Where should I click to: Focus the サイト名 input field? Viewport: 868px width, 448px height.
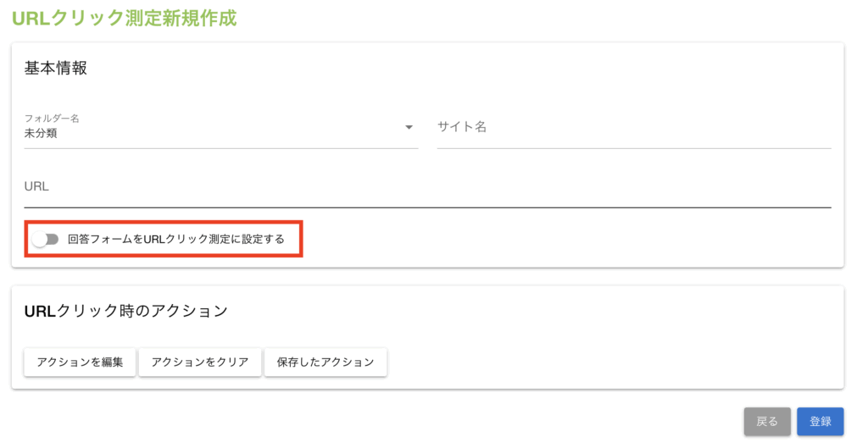point(633,127)
